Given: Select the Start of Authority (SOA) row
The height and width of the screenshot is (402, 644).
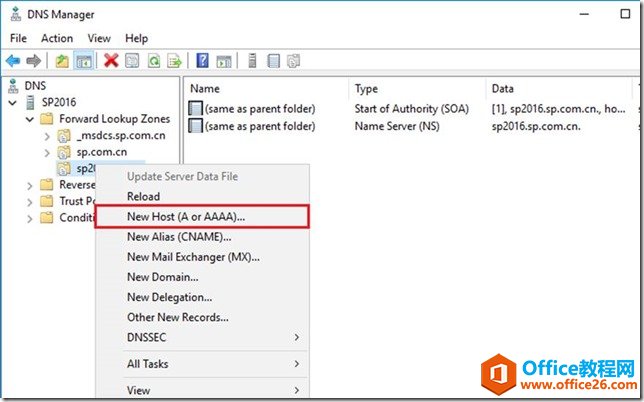Looking at the screenshot, I should click(x=412, y=109).
